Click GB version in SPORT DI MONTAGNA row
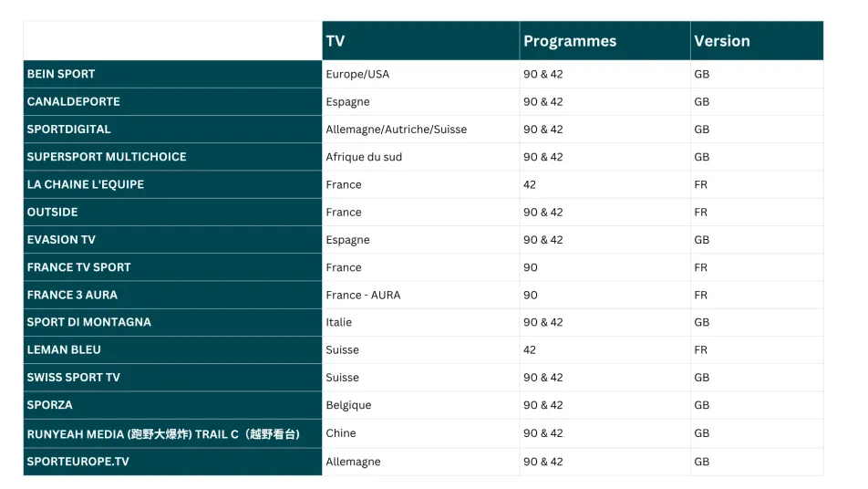 [x=701, y=322]
